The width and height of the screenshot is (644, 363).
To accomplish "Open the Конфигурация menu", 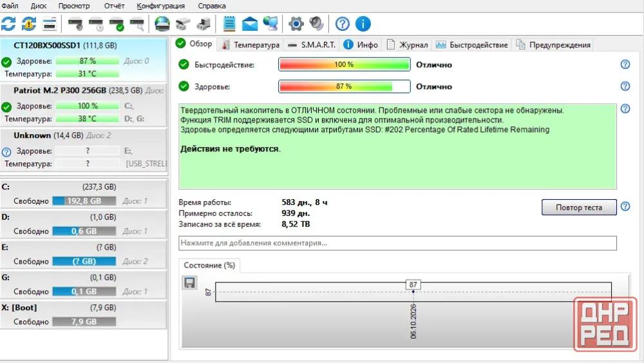I will [x=160, y=6].
